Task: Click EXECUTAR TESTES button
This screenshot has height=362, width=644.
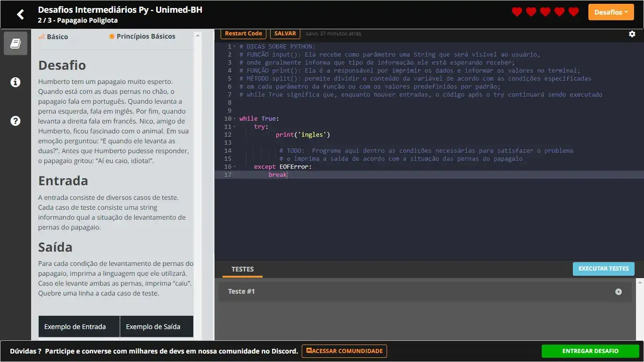Action: tap(603, 269)
